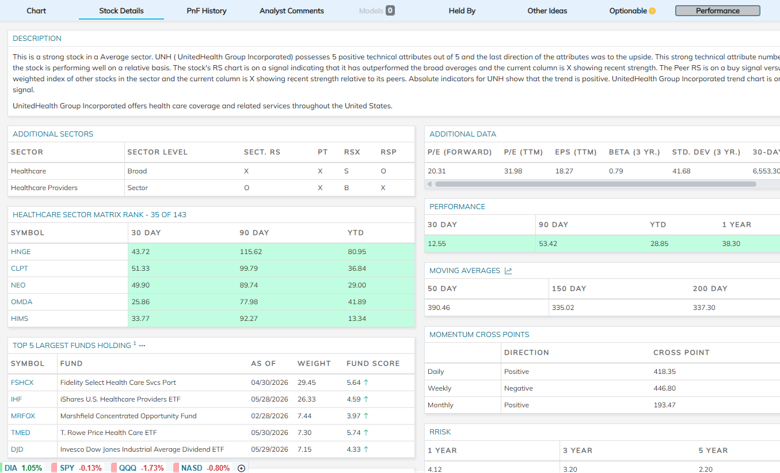This screenshot has height=473, width=780.
Task: Click the Healthcare Providers sector row name
Action: [44, 188]
